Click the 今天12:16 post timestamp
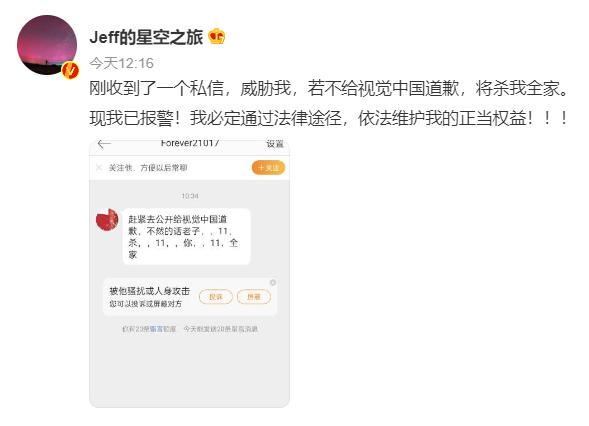The image size is (589, 426). [x=121, y=63]
